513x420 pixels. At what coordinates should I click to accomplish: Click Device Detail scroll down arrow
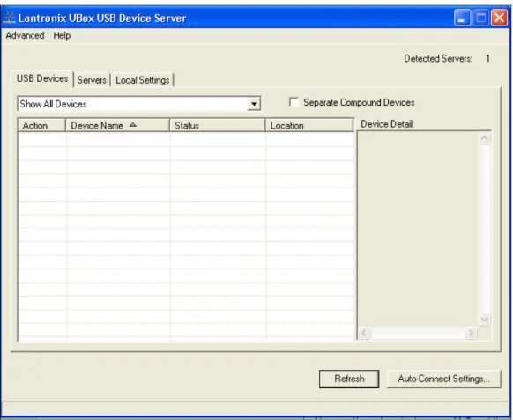point(484,320)
